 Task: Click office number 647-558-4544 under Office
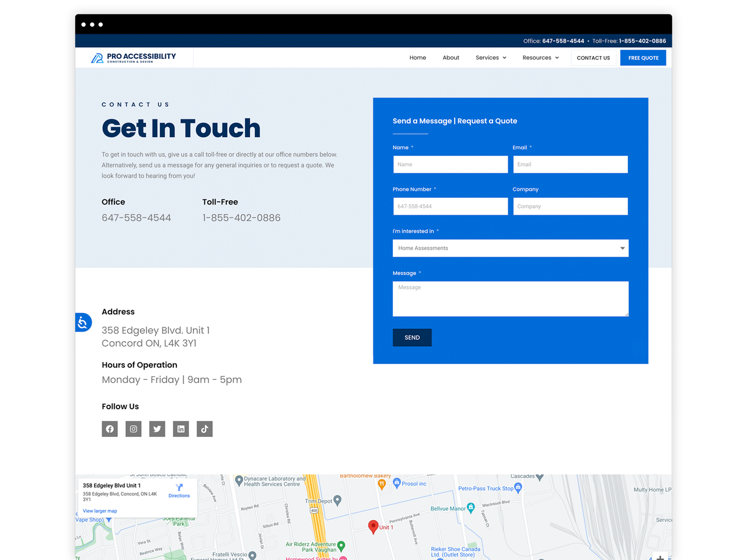137,218
